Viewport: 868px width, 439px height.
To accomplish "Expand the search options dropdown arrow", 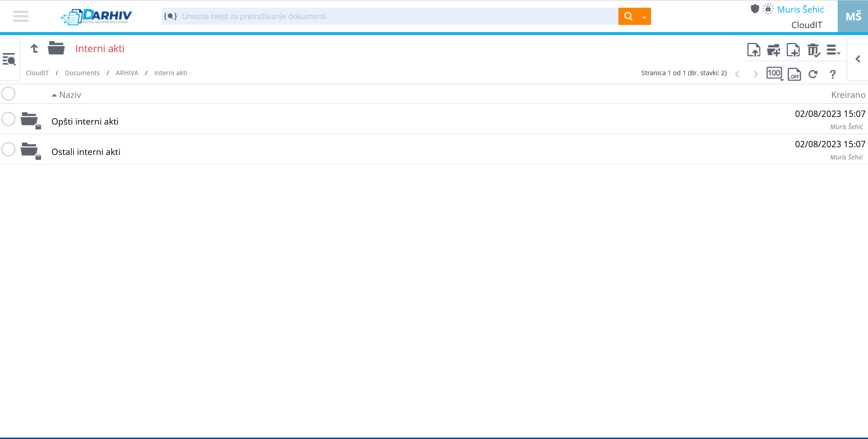I will [644, 17].
